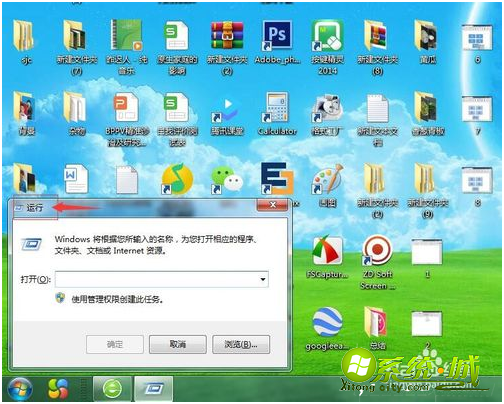This screenshot has width=504, height=404.
Task: Switch to the green browser taskbar button
Action: pyautogui.click(x=112, y=388)
